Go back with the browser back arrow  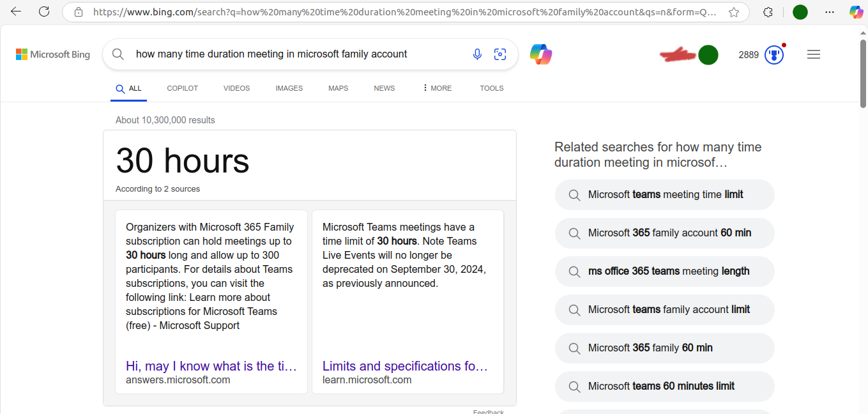pyautogui.click(x=16, y=11)
